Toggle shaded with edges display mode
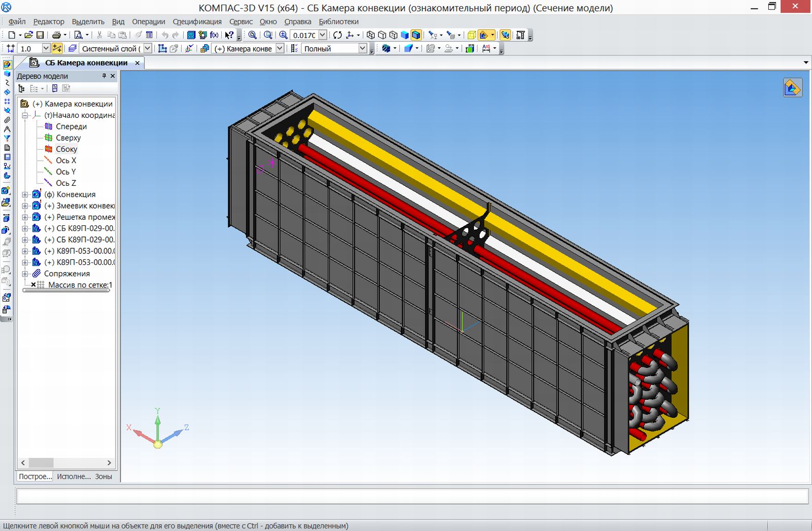The height and width of the screenshot is (531, 812). click(416, 35)
